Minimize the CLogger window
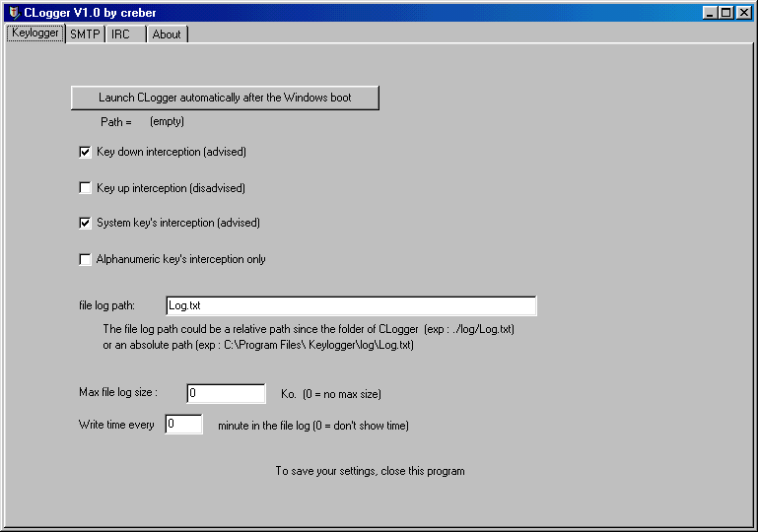The height and width of the screenshot is (532, 758). point(711,12)
